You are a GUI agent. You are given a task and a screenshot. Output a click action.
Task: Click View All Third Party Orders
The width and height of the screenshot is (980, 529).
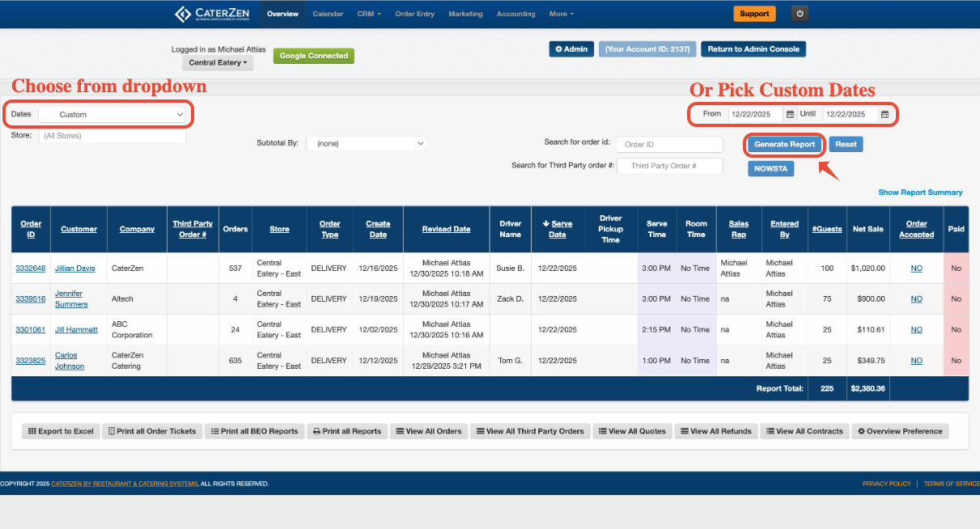click(530, 431)
